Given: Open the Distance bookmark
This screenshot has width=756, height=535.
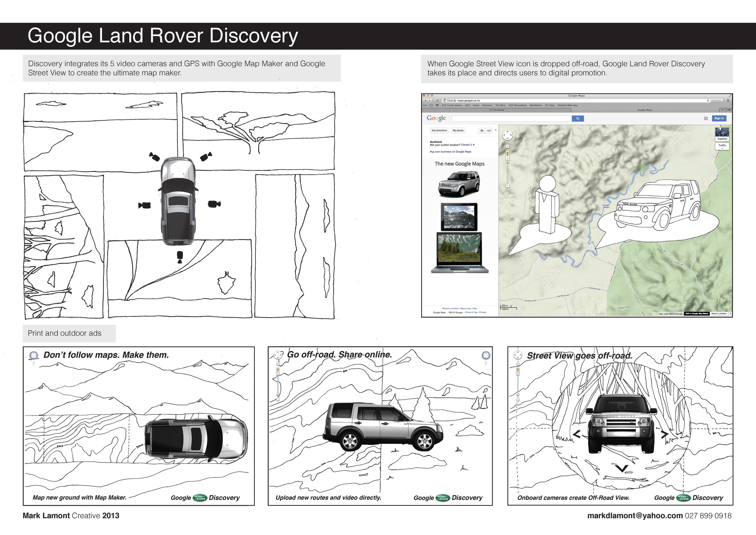Looking at the screenshot, I should click(487, 106).
